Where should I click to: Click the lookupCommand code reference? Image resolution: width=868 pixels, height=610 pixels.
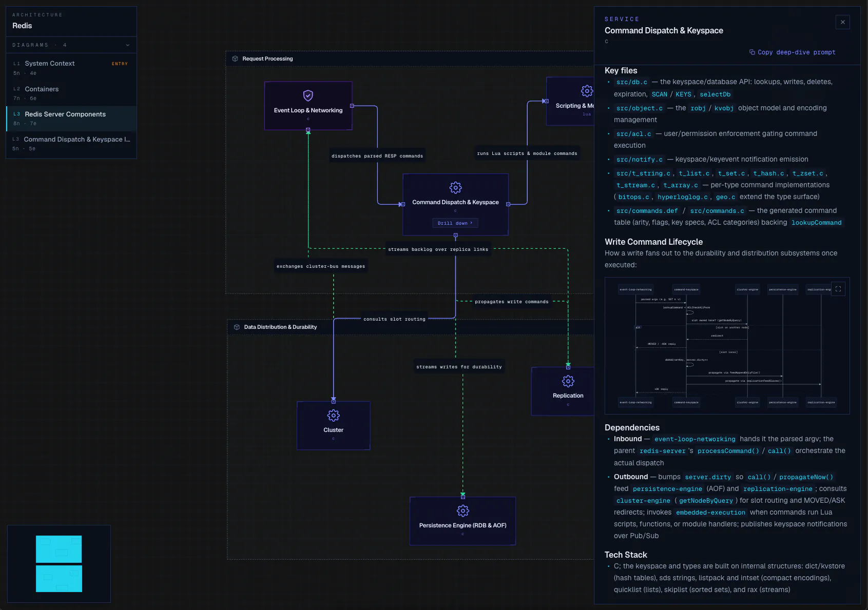[817, 223]
